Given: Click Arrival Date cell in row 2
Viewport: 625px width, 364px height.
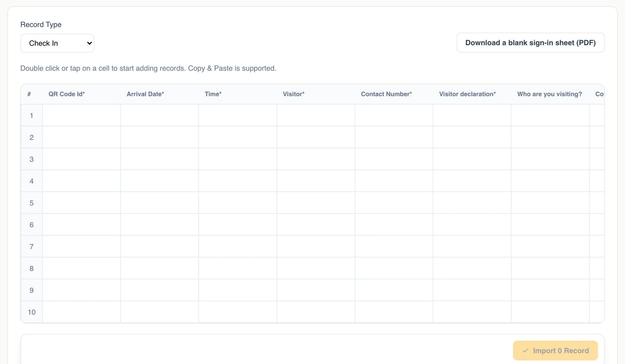Looking at the screenshot, I should click(160, 137).
